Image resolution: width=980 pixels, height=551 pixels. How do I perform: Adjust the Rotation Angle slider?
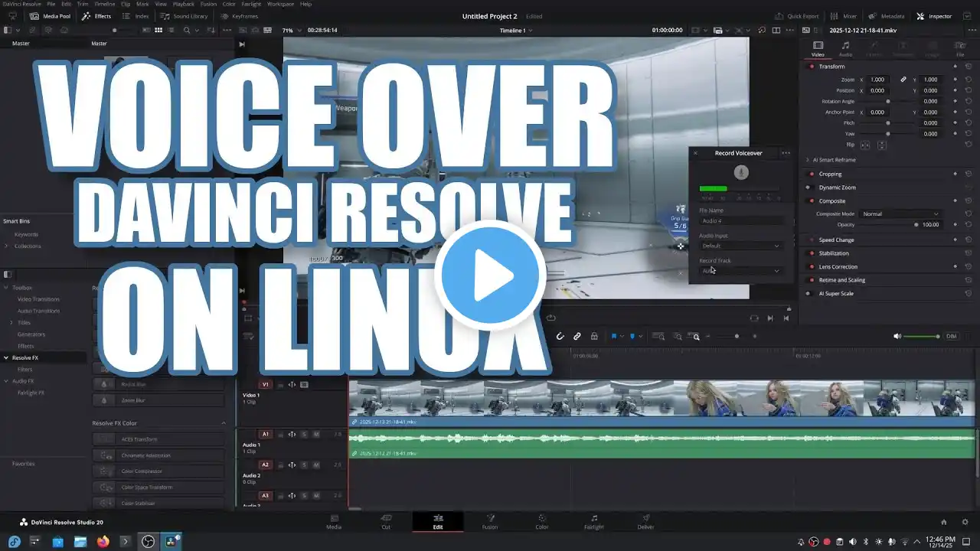pos(890,101)
